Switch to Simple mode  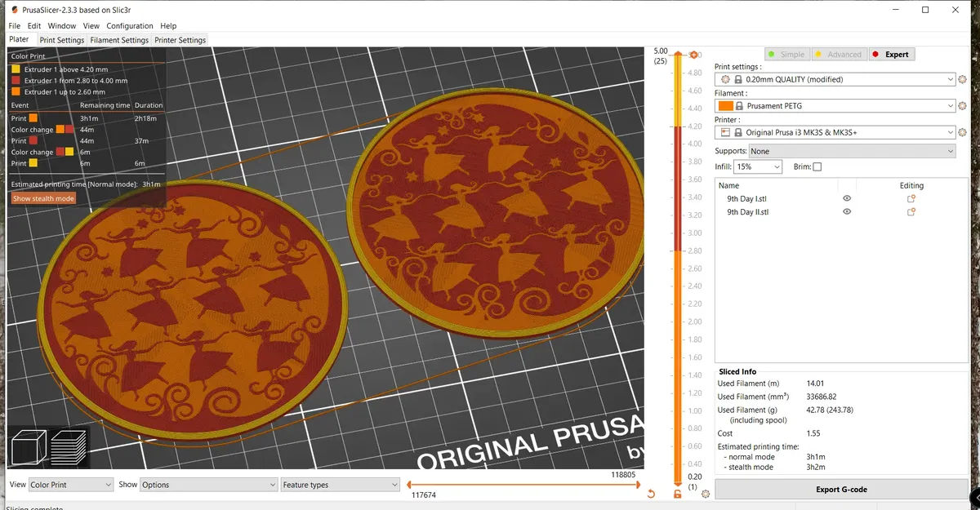pyautogui.click(x=786, y=54)
